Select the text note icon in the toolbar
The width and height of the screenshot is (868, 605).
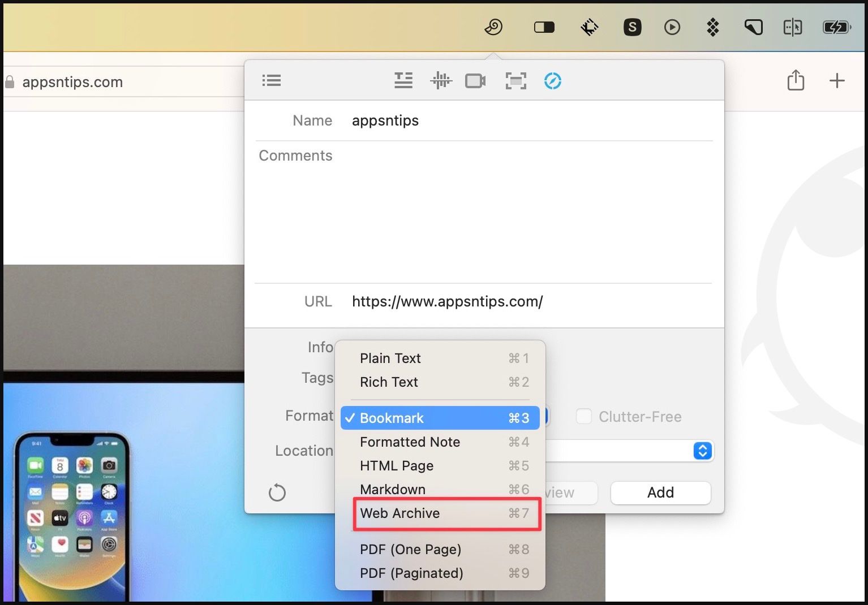(x=403, y=81)
